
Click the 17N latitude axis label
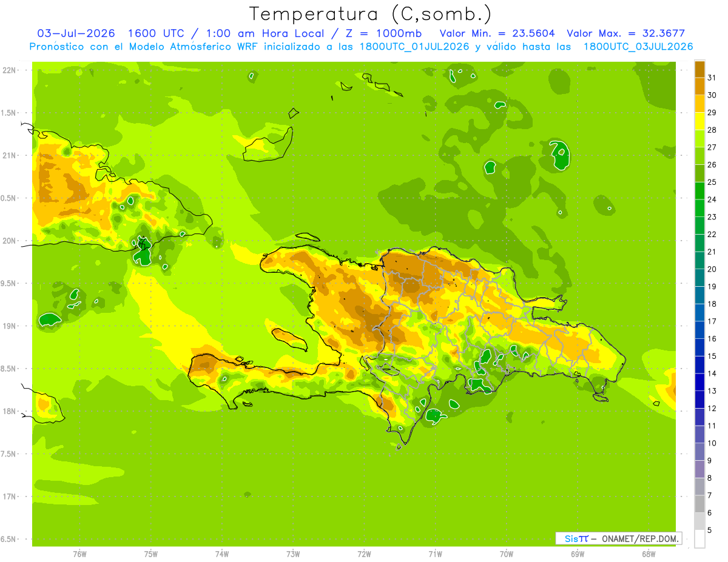click(x=9, y=497)
